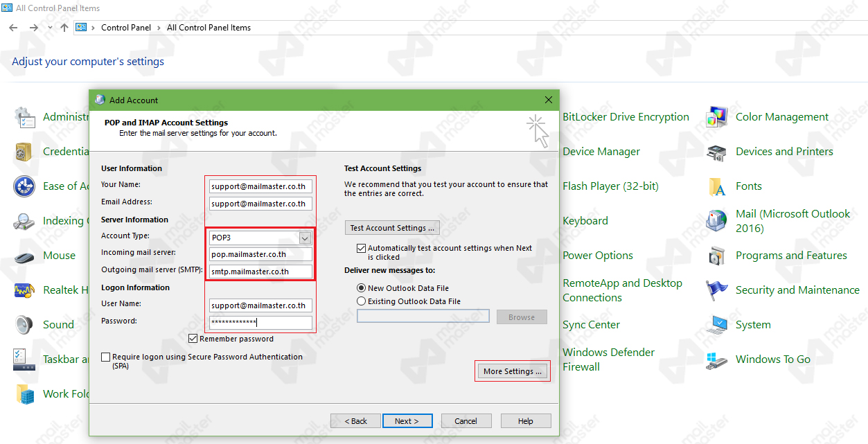Open recent locations dropdown in Explorer navigation
868x444 pixels.
[x=50, y=28]
